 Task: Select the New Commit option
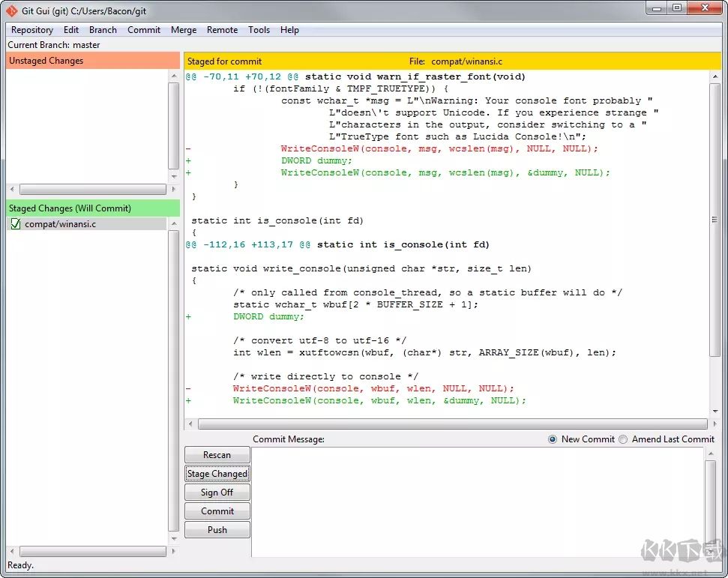tap(553, 439)
